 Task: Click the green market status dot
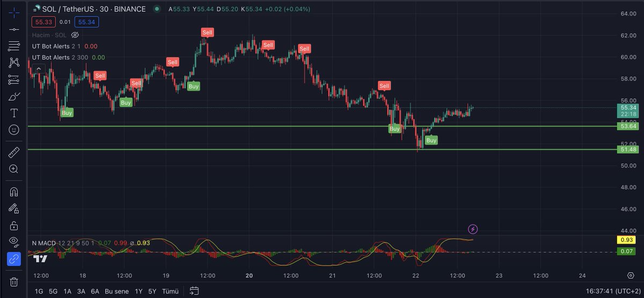156,9
